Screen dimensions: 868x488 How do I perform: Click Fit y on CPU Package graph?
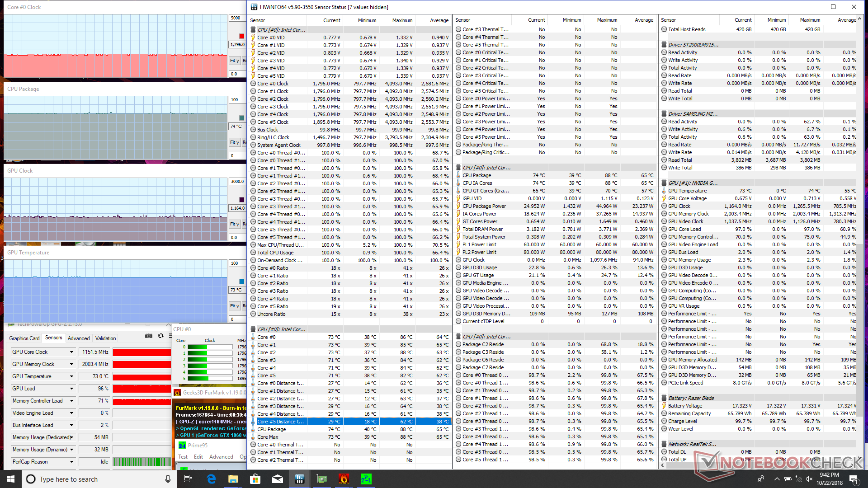coord(235,142)
